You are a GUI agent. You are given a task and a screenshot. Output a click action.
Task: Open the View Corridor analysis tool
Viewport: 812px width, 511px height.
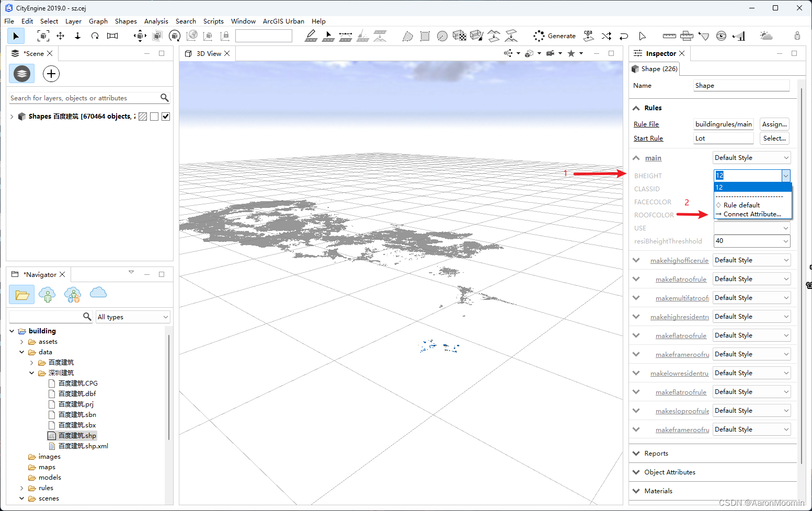pyautogui.click(x=739, y=36)
